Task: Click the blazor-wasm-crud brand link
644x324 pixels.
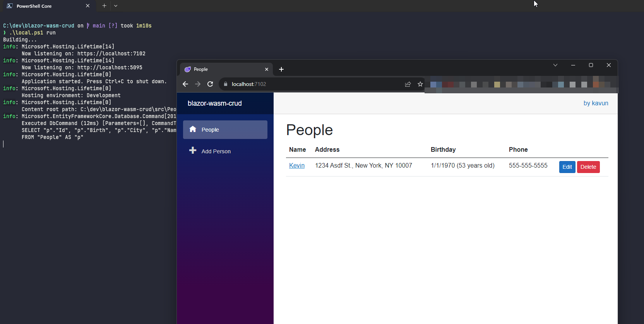Action: click(x=215, y=103)
